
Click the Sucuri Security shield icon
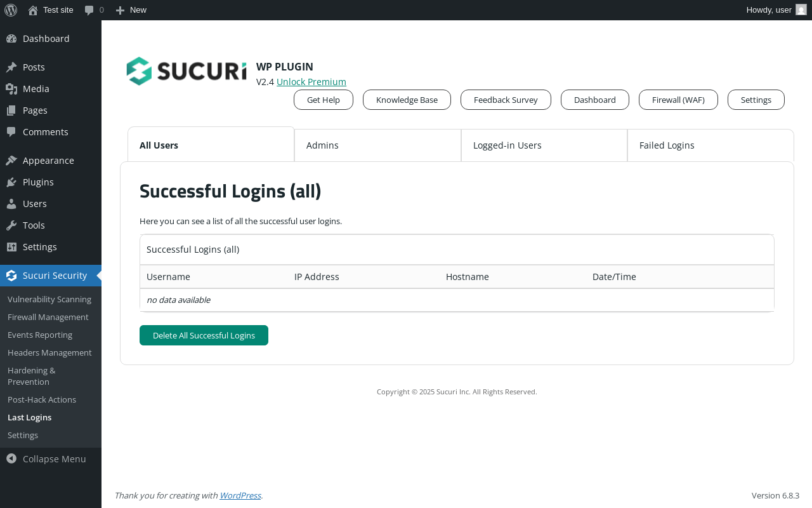pos(11,276)
